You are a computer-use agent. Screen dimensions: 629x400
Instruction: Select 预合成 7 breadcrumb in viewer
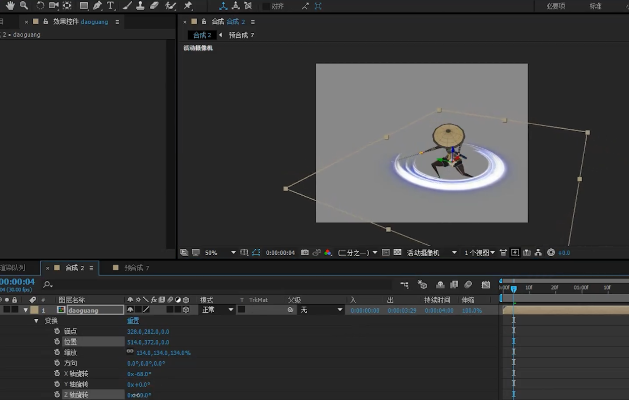coord(241,35)
